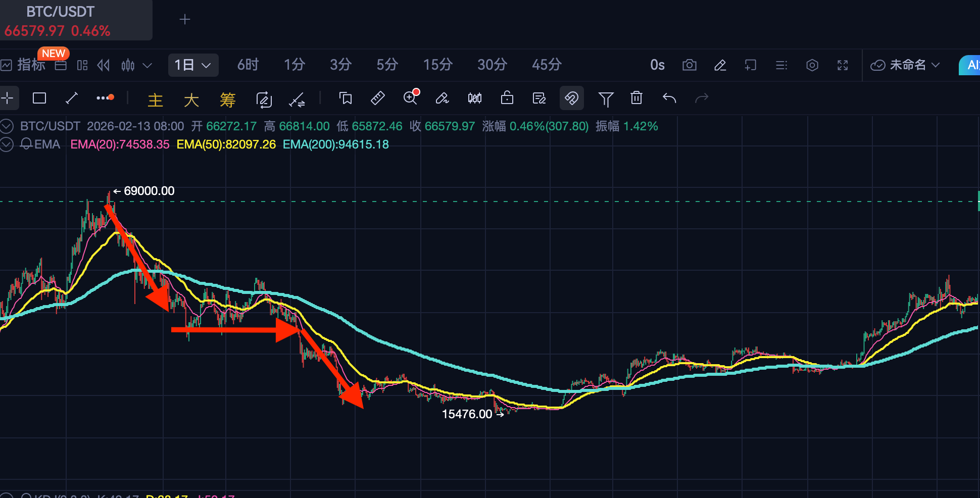Click the pencil edit icon in top bar

coord(720,65)
